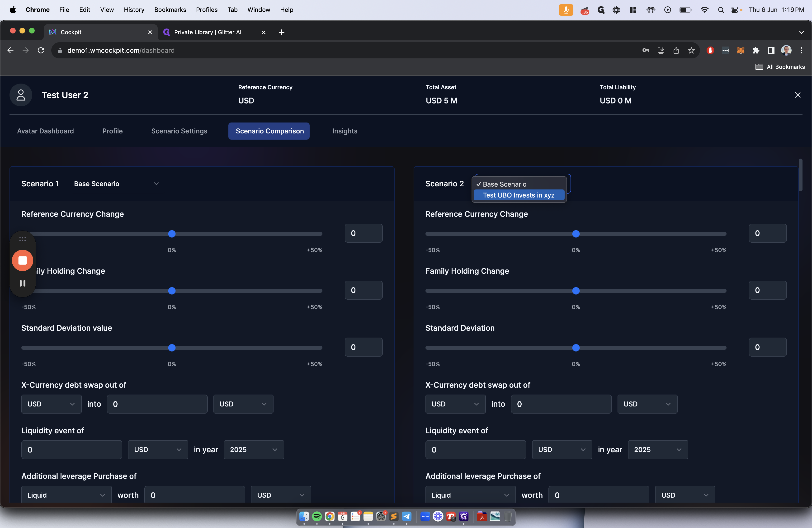Click Scenario 2 Family Holding Change slider handle

576,291
